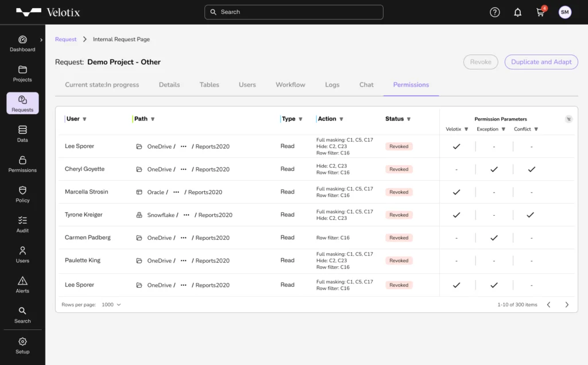Screen dimensions: 588x365
Task: Expand path ellipsis in Carmen Padberg row
Action: (183, 238)
